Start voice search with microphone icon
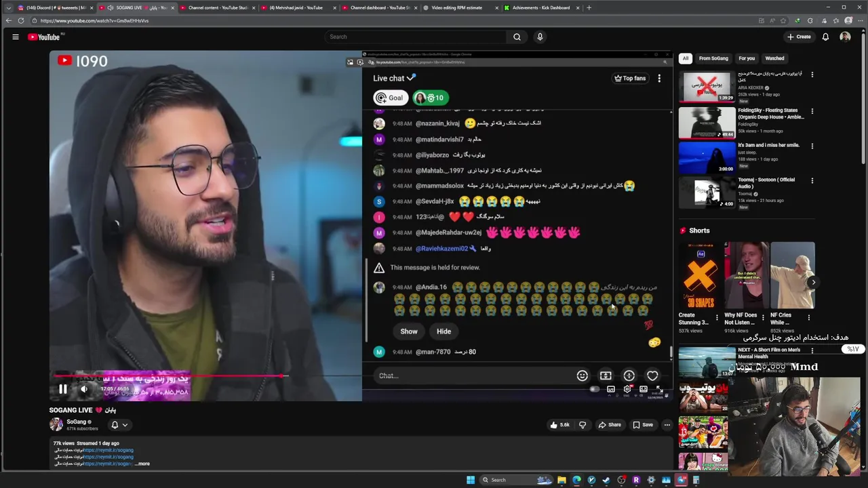This screenshot has width=868, height=488. point(540,37)
